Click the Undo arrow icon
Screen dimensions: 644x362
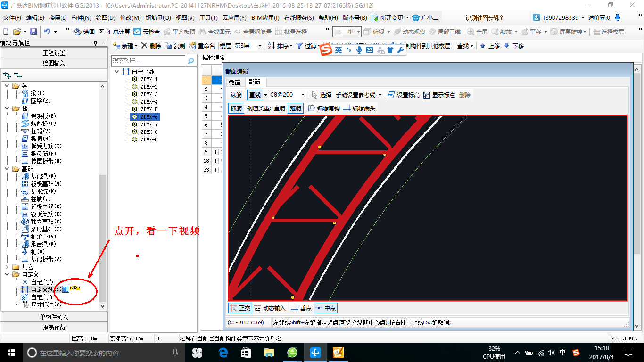pos(47,32)
